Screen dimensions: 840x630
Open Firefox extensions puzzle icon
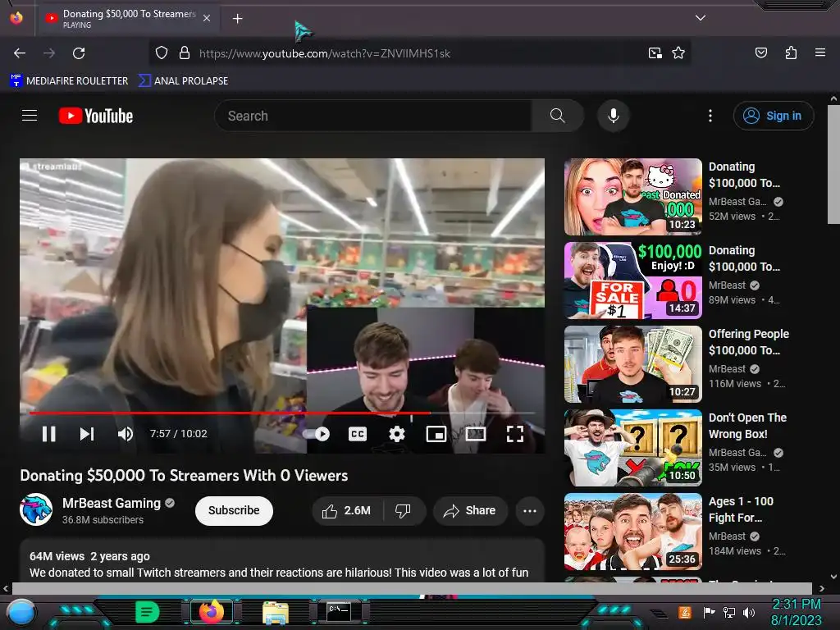click(x=791, y=52)
